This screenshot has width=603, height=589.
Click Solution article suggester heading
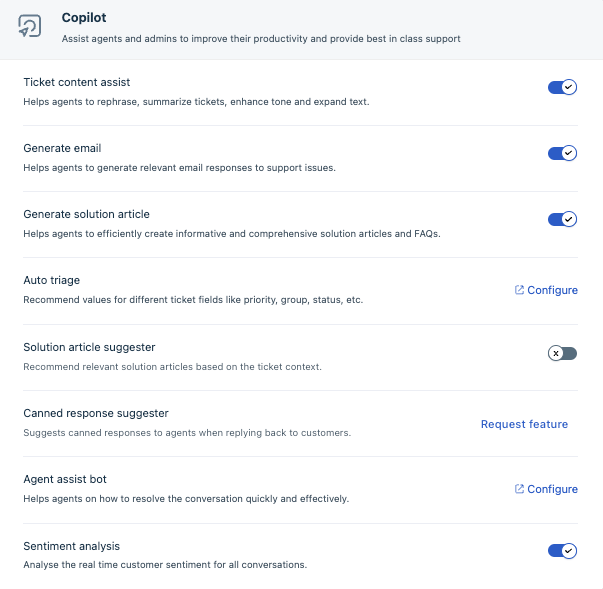click(89, 347)
